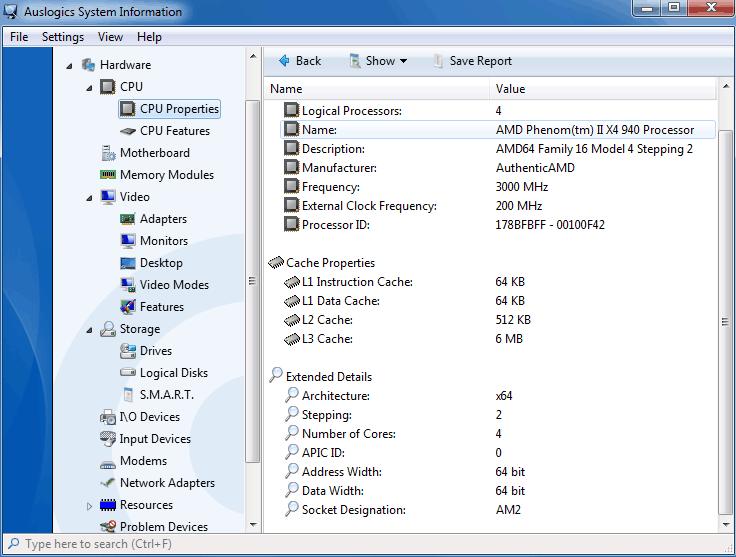
Task: Collapse the Storage tree node
Action: pos(89,330)
